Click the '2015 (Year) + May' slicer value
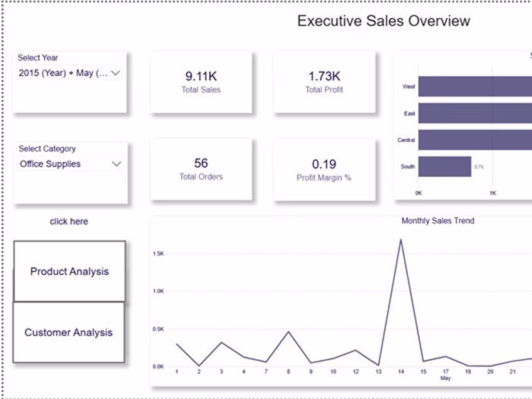The width and height of the screenshot is (532, 399). [x=63, y=73]
